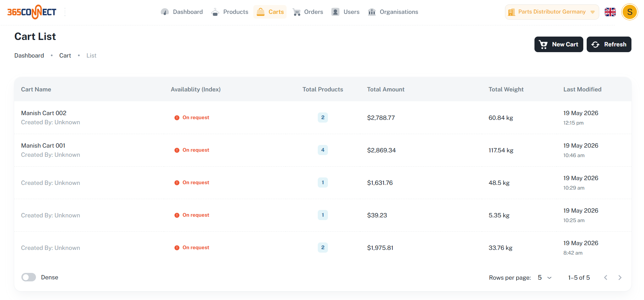This screenshot has height=300, width=644.
Task: Open the Manish Cart 001 entry
Action: pyautogui.click(x=43, y=146)
